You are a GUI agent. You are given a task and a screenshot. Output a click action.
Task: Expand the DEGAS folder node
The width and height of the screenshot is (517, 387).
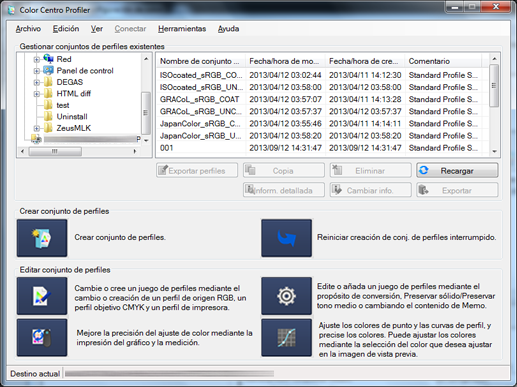tap(37, 82)
